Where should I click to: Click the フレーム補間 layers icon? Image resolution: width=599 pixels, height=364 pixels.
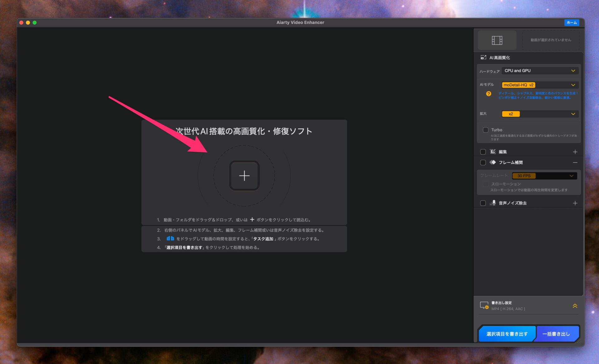[x=493, y=162]
